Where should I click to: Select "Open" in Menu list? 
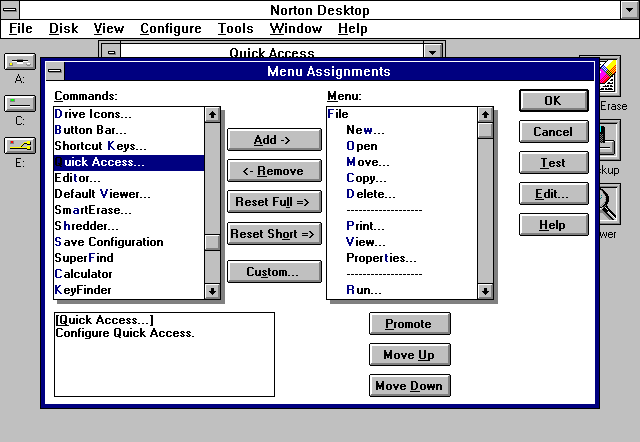coord(402,146)
